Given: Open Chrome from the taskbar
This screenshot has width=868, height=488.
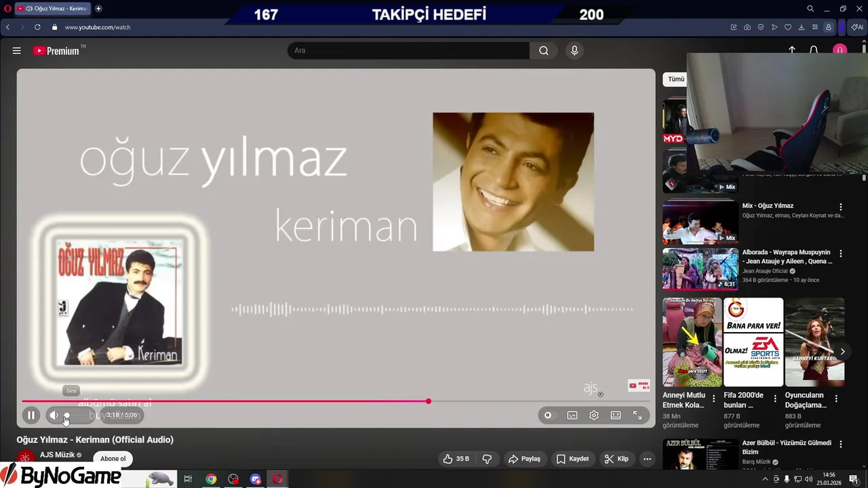Looking at the screenshot, I should 212,479.
